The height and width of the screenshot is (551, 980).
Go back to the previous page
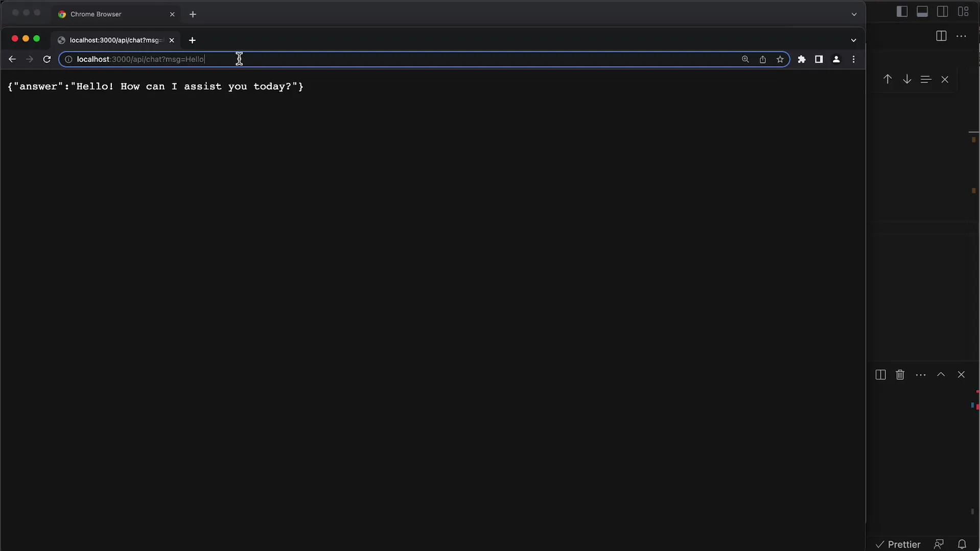(x=12, y=59)
